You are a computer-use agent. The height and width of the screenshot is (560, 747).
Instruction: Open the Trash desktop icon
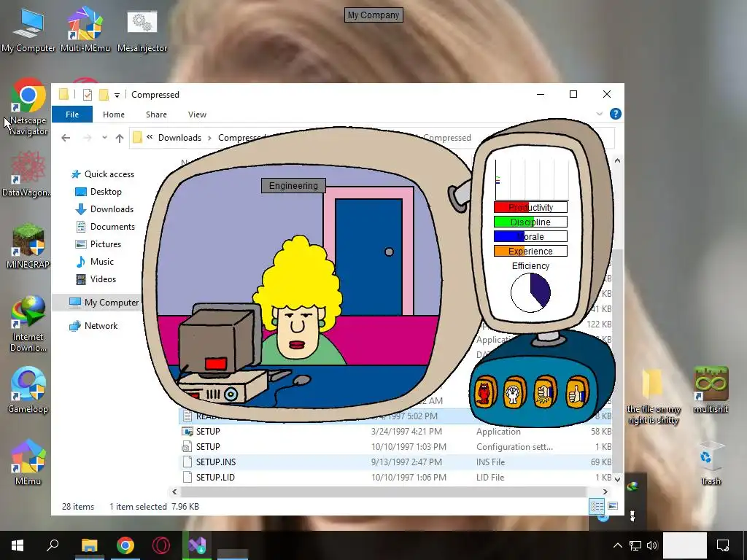pyautogui.click(x=711, y=463)
